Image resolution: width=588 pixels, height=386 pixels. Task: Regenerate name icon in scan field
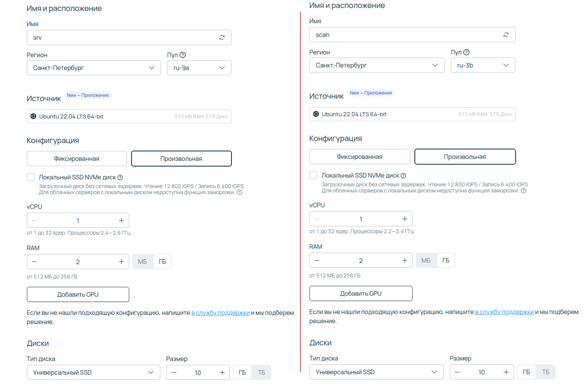[x=506, y=35]
